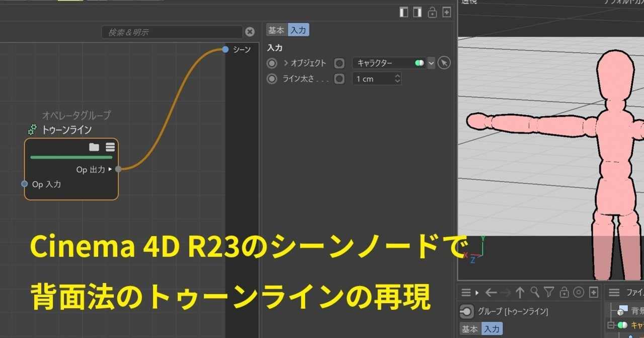Image resolution: width=644 pixels, height=338 pixels.
Task: Activate the object picker cursor icon
Action: coord(444,63)
